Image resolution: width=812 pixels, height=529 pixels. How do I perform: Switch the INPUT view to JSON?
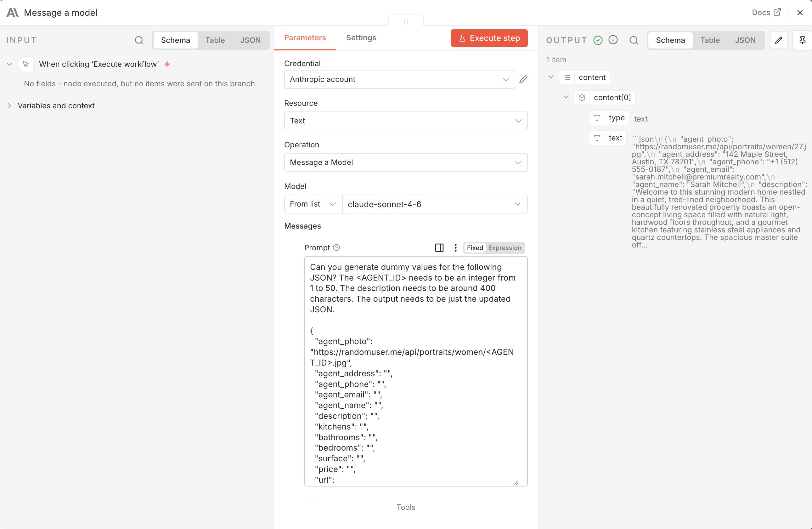click(x=250, y=40)
